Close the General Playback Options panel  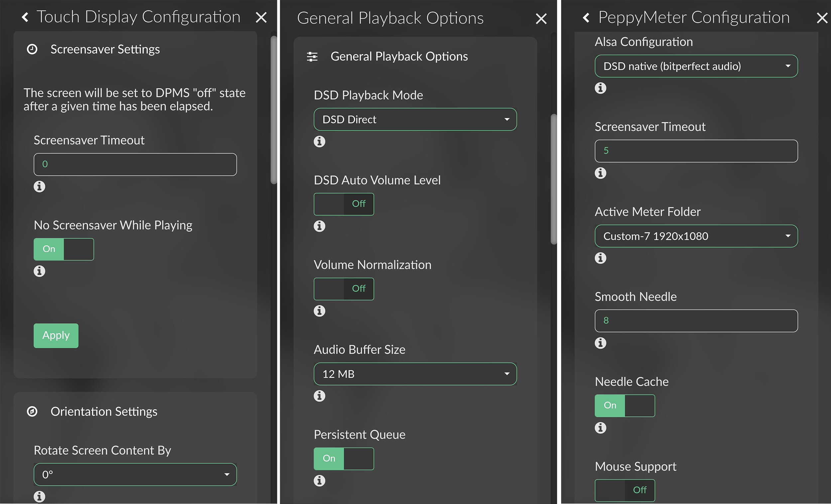click(x=541, y=19)
